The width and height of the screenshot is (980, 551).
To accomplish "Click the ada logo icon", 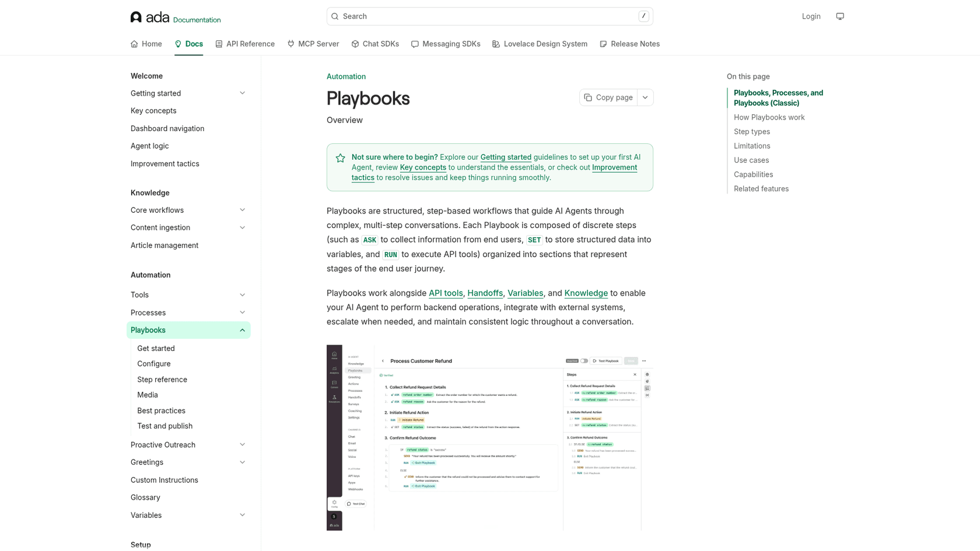I will pos(136,17).
